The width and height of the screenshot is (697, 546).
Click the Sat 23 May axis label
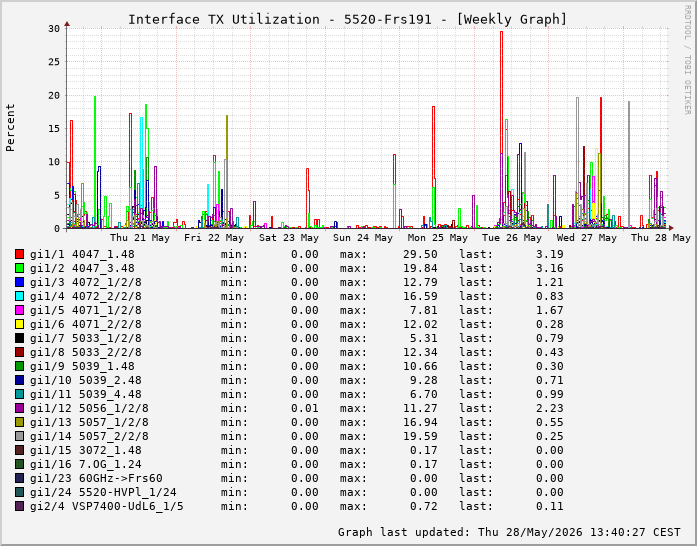point(289,238)
